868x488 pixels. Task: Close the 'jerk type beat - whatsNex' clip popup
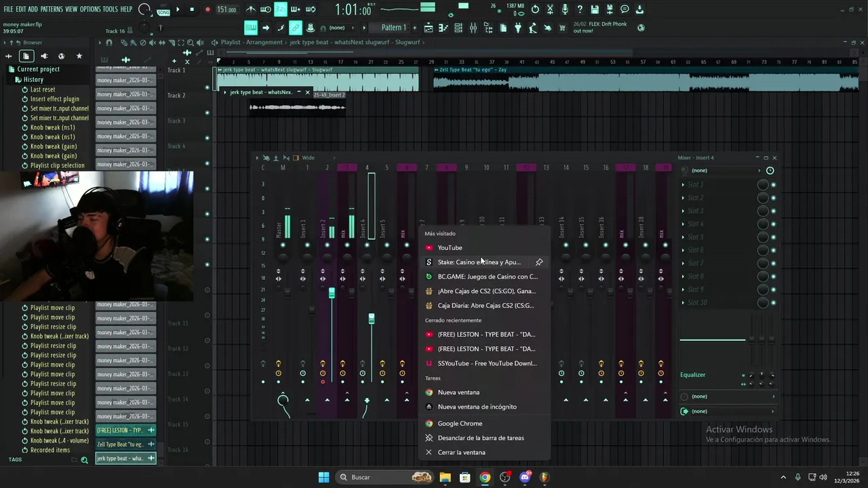(x=307, y=92)
